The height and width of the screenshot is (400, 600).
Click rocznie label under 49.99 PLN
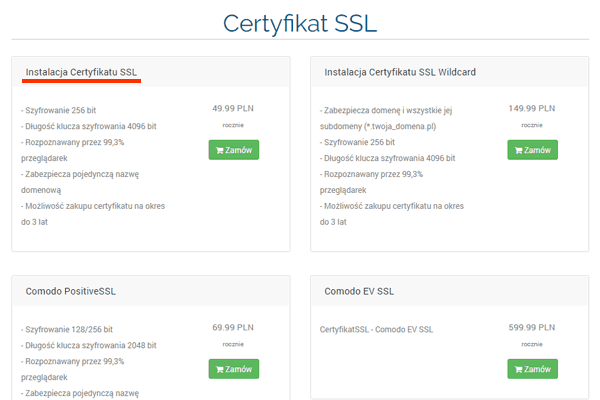[233, 125]
